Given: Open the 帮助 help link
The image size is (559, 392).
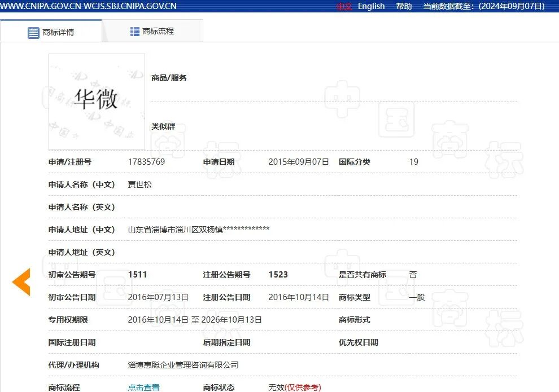Looking at the screenshot, I should [404, 6].
